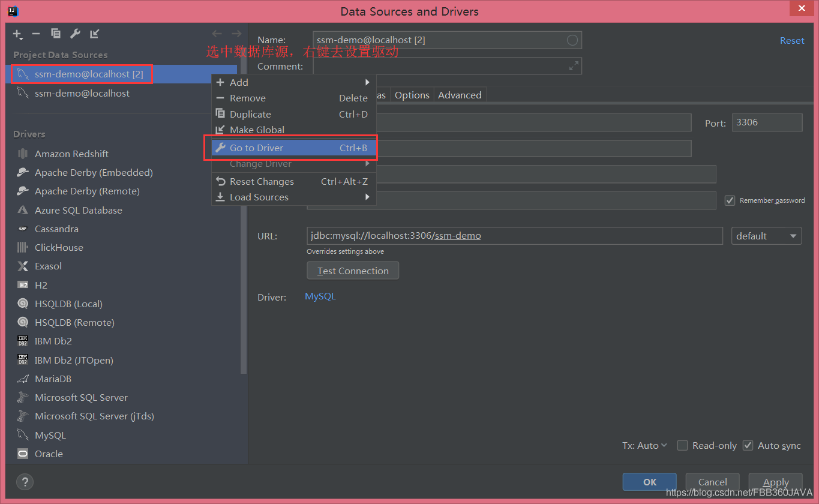This screenshot has height=504, width=819.
Task: Click the back arrow in toolbar
Action: [217, 34]
